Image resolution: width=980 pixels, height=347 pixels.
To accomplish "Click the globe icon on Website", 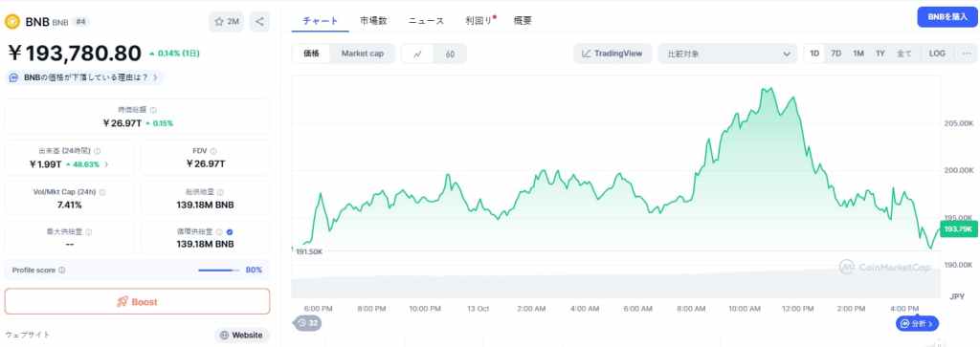I will click(x=224, y=336).
